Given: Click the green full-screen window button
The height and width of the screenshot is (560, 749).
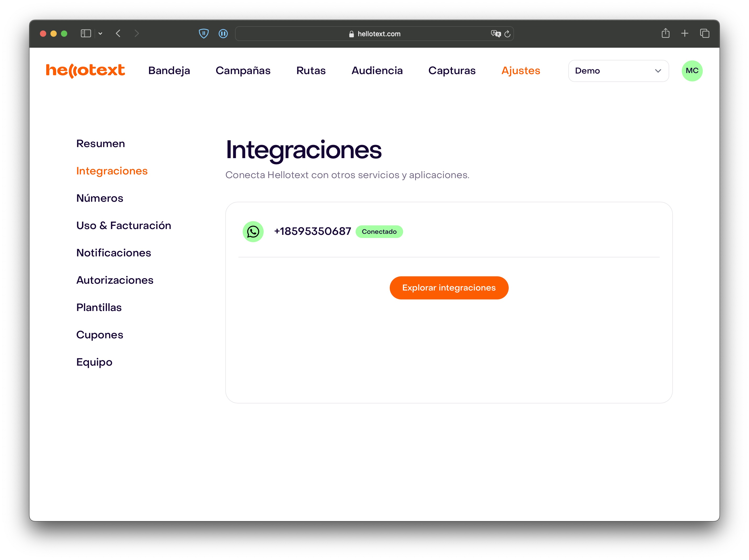Looking at the screenshot, I should click(64, 34).
